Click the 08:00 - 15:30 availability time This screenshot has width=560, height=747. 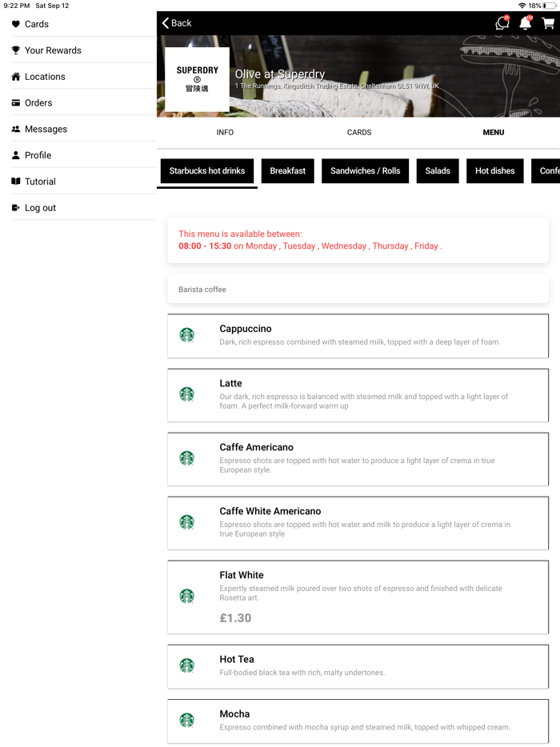pyautogui.click(x=205, y=246)
